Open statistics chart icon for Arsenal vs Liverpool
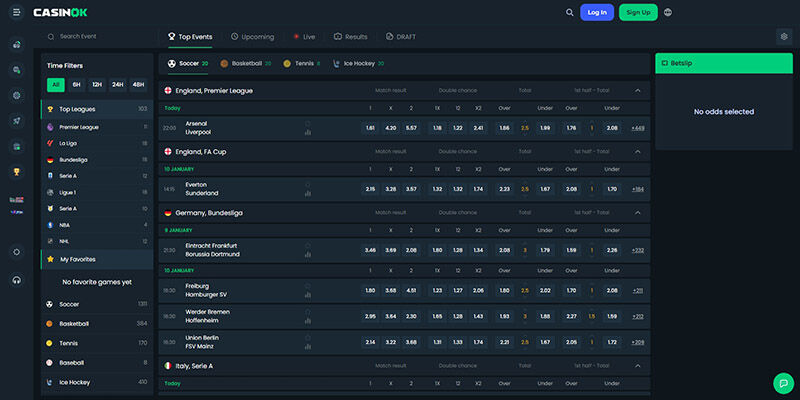The height and width of the screenshot is (400, 800). click(308, 133)
